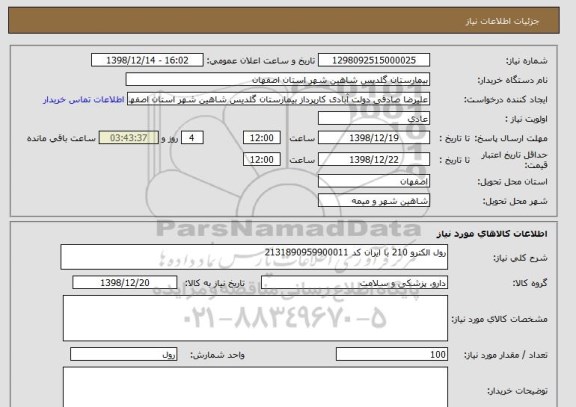Open the buyer contact information link
Image resolution: width=576 pixels, height=407 pixels.
click(x=83, y=100)
